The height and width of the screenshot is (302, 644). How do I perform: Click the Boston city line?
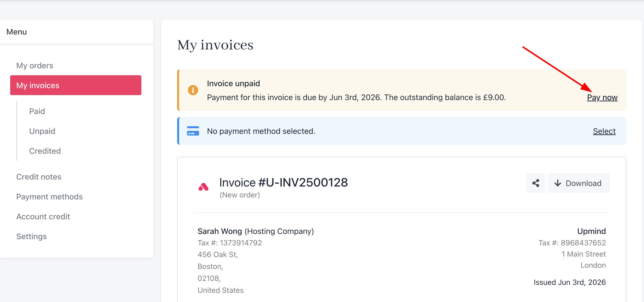coord(210,266)
